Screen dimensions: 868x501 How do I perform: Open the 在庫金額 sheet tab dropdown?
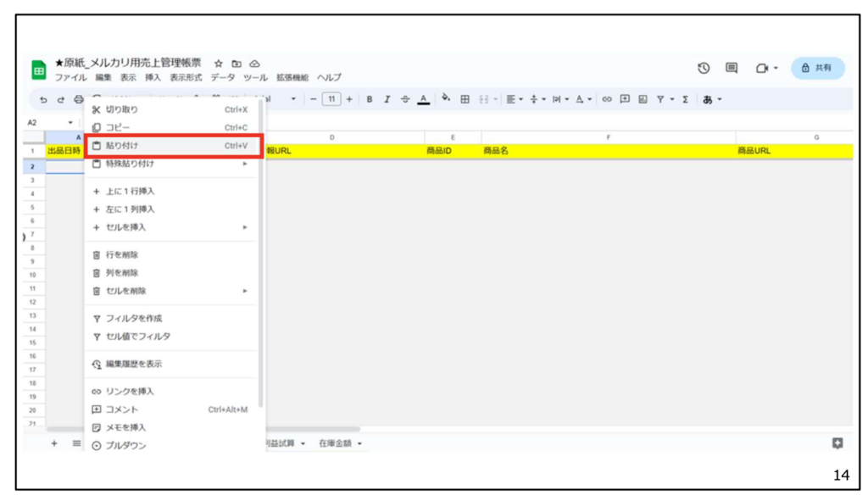coord(359,443)
